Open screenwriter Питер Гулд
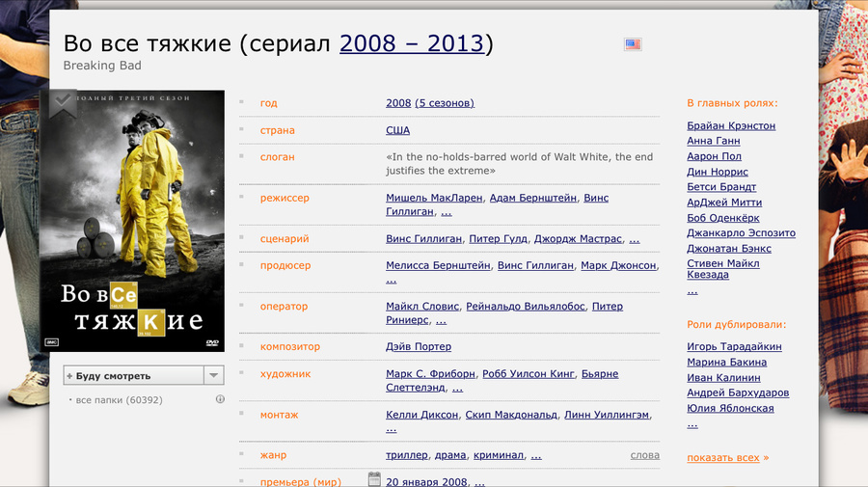Viewport: 868px width, 487px height. coord(499,238)
